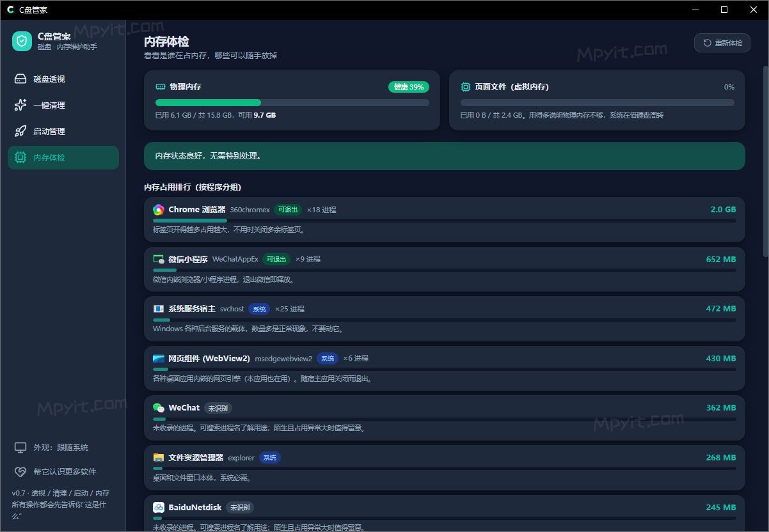
Task: Select the Chrome 浏览器 row title
Action: (197, 210)
